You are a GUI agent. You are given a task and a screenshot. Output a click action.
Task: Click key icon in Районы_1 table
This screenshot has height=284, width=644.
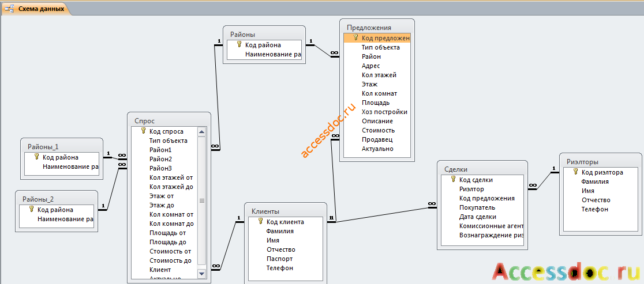coord(36,157)
